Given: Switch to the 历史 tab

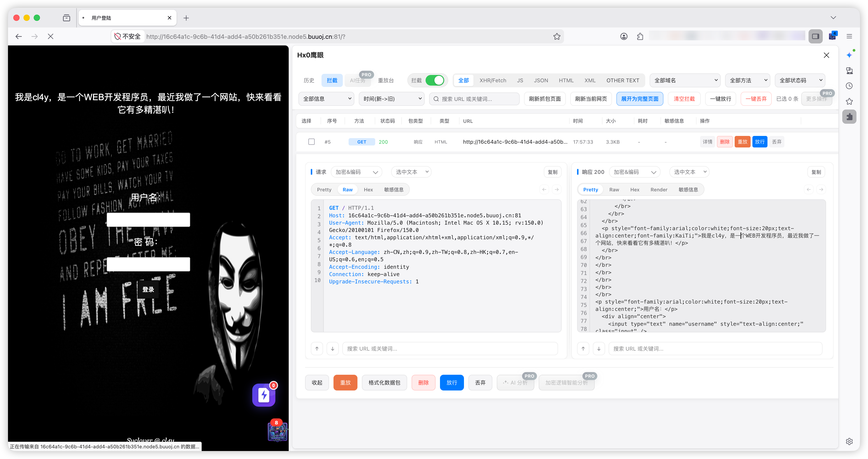Looking at the screenshot, I should click(309, 80).
